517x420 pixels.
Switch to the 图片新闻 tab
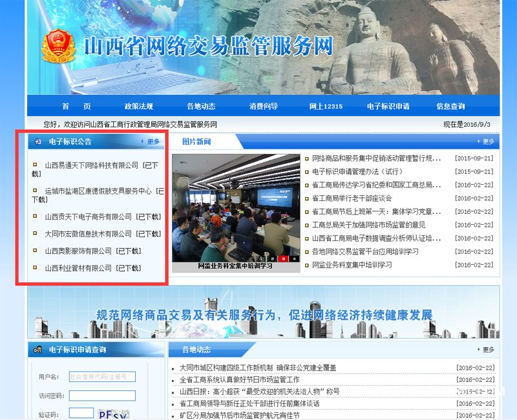[x=196, y=142]
